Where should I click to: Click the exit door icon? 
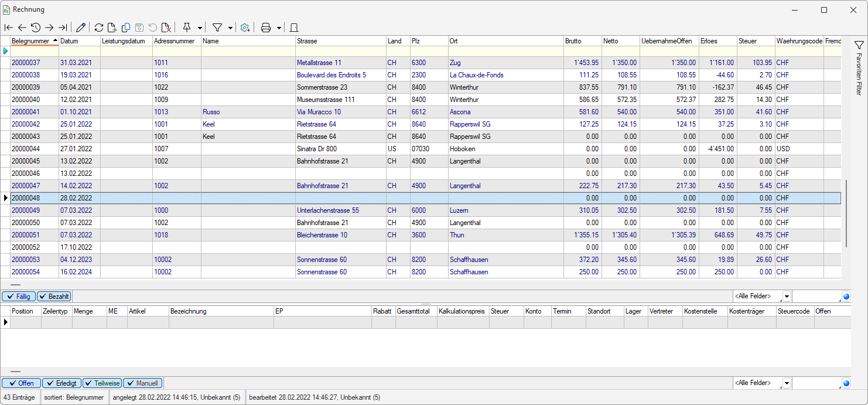point(294,28)
